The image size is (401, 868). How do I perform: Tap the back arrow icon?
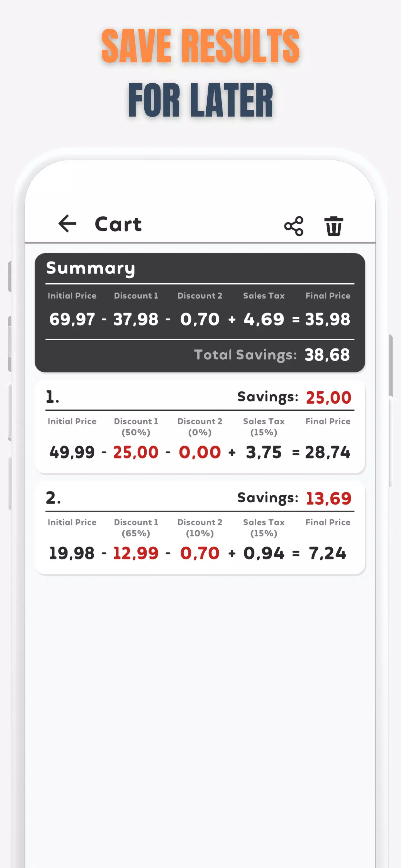[x=67, y=223]
